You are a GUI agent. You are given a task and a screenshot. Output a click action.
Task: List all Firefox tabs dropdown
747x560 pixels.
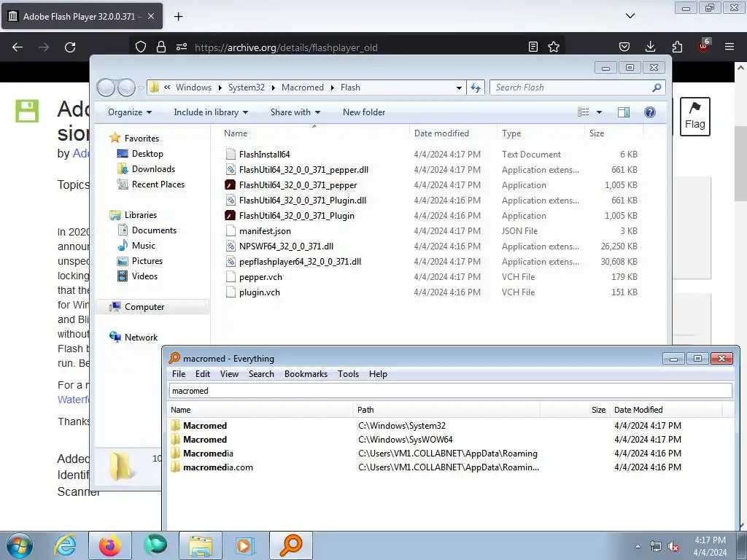pyautogui.click(x=630, y=16)
